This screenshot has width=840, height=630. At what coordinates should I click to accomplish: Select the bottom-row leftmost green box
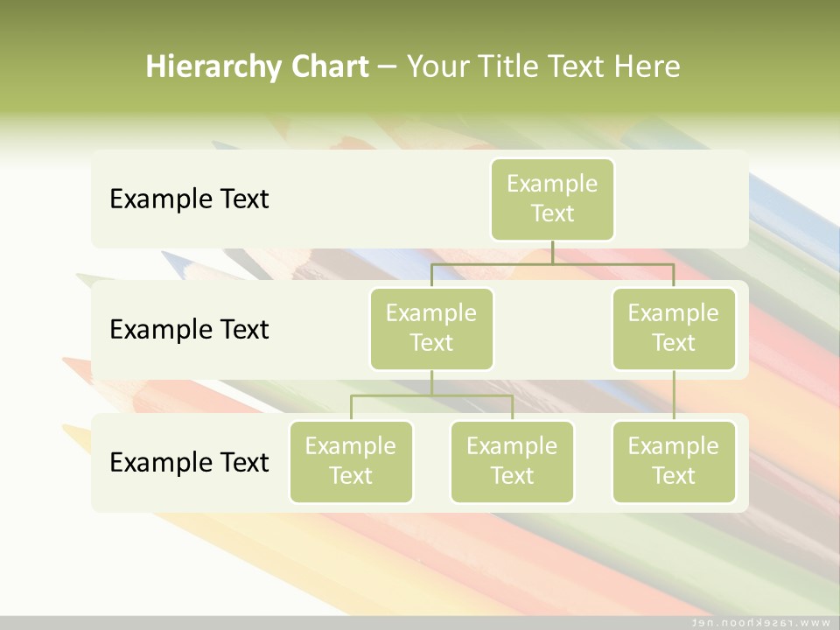pos(351,461)
